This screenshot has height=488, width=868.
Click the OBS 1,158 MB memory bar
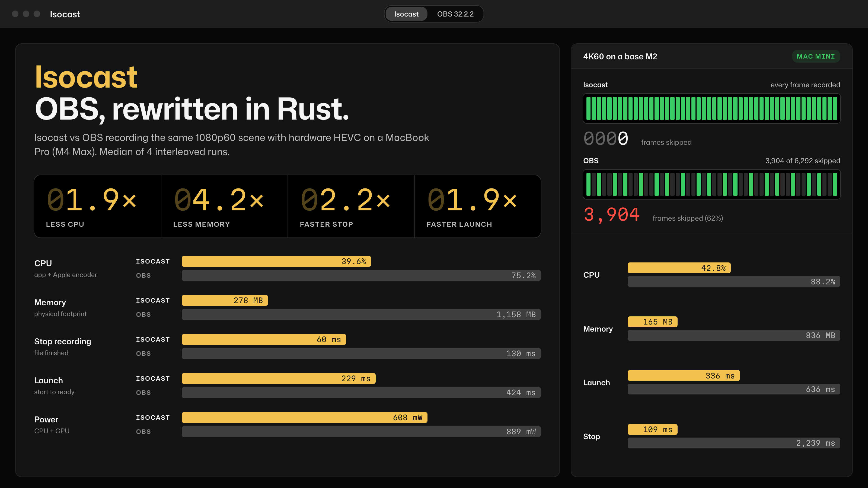[361, 314]
